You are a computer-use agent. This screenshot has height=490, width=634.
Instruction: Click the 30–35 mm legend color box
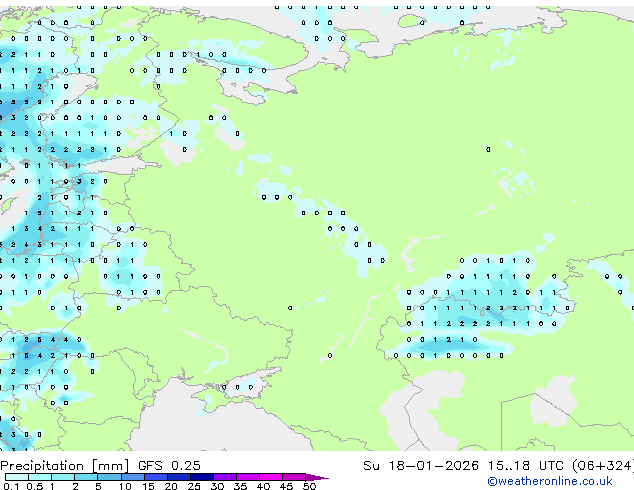[x=224, y=477]
